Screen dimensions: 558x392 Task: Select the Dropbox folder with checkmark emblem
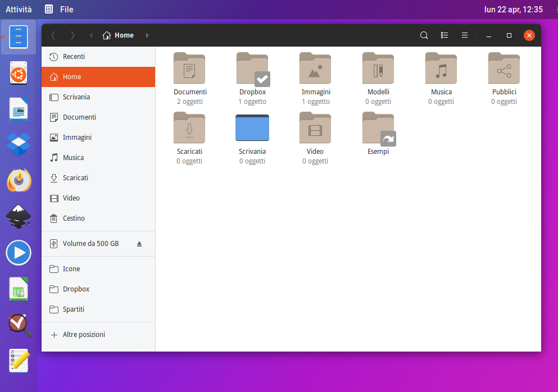click(x=253, y=69)
